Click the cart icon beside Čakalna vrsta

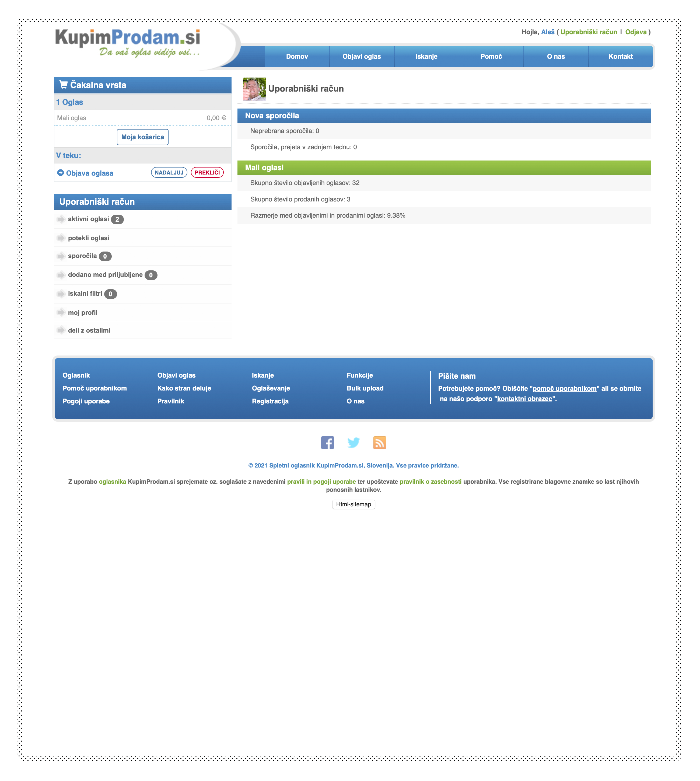click(64, 85)
